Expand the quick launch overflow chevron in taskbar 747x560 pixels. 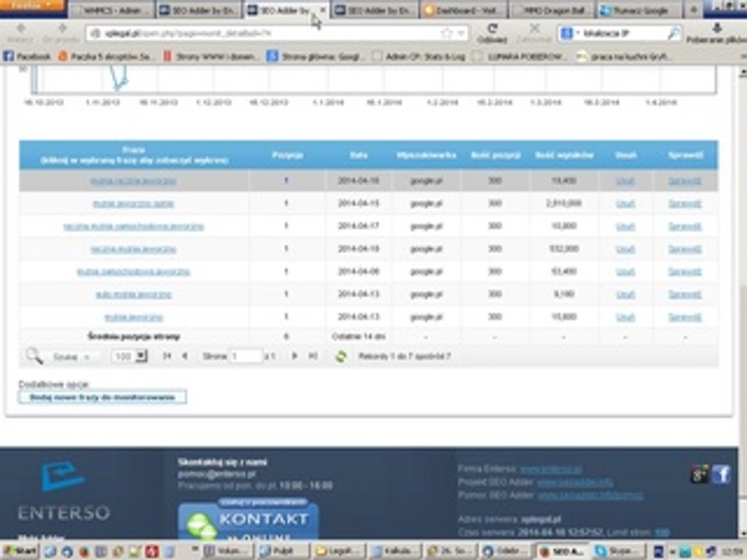(195, 550)
